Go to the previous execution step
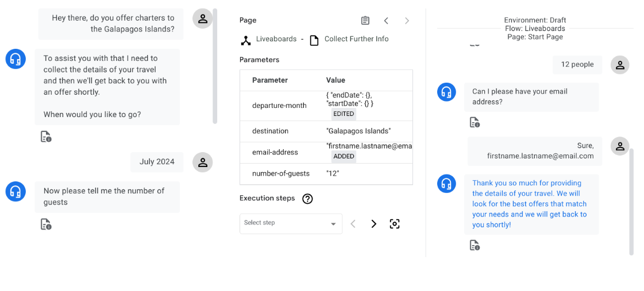This screenshot has height=291, width=644. point(353,224)
